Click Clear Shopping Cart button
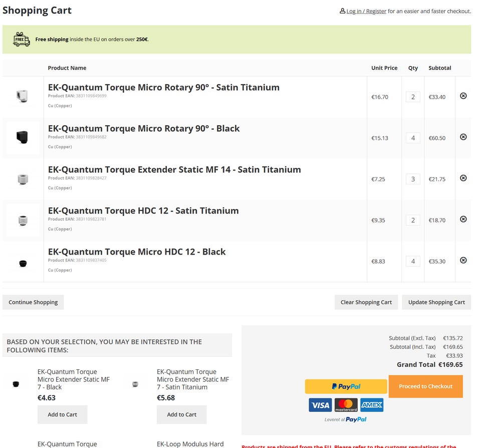The image size is (481, 448). tap(366, 302)
